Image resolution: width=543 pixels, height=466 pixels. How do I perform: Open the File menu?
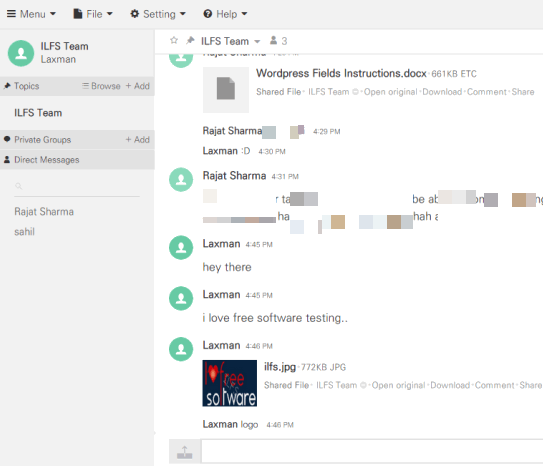tap(93, 14)
